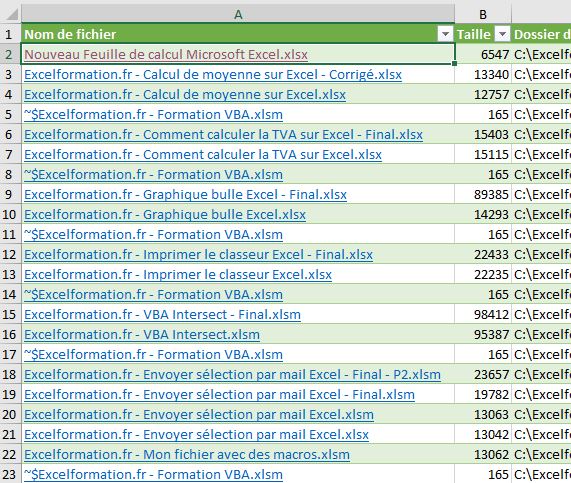Open ~$Excelformation.fr Formation VBA.xlsm link in row 17
Viewport: 571px width, 483px height.
point(153,355)
